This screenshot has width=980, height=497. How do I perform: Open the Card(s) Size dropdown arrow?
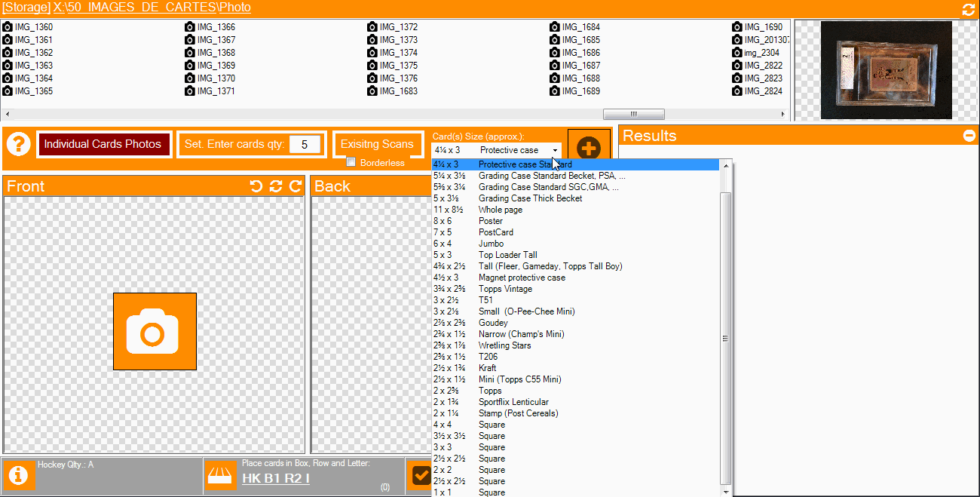tap(555, 150)
